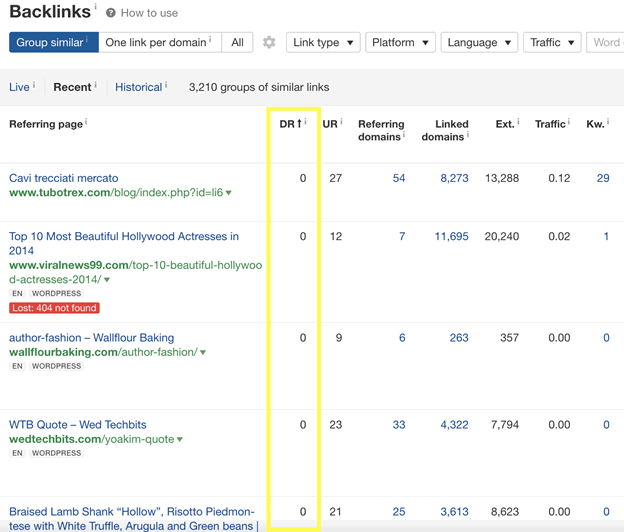Sort by DR column header
Image resolution: width=624 pixels, height=532 pixels.
click(287, 124)
